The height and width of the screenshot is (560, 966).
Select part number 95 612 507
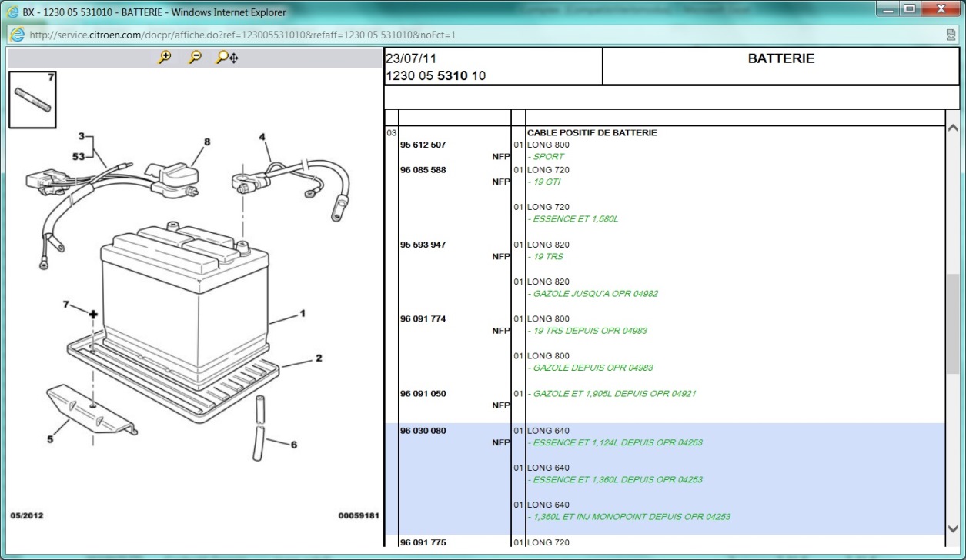423,145
